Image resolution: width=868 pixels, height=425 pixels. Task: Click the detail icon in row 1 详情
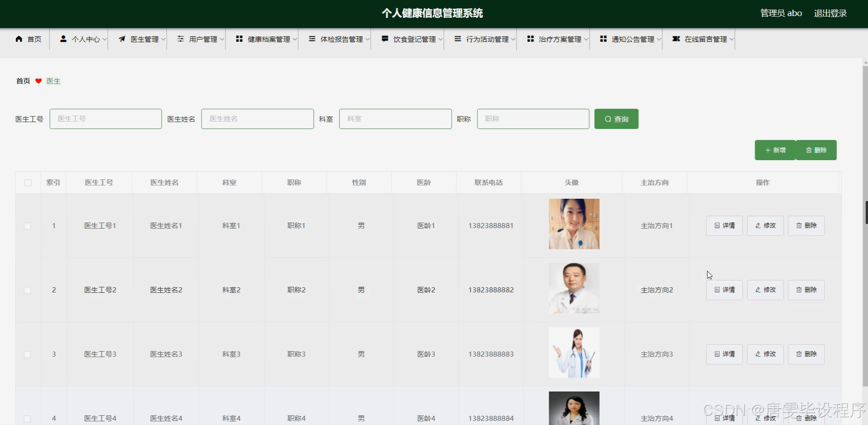click(x=717, y=226)
